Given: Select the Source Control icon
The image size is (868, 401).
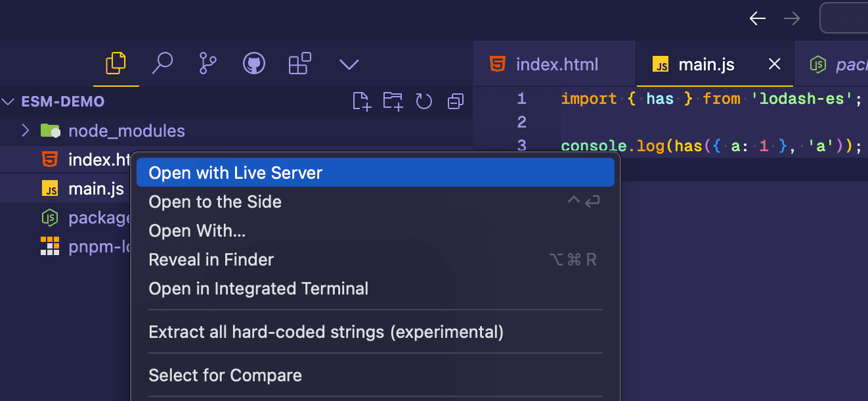Looking at the screenshot, I should [x=208, y=64].
